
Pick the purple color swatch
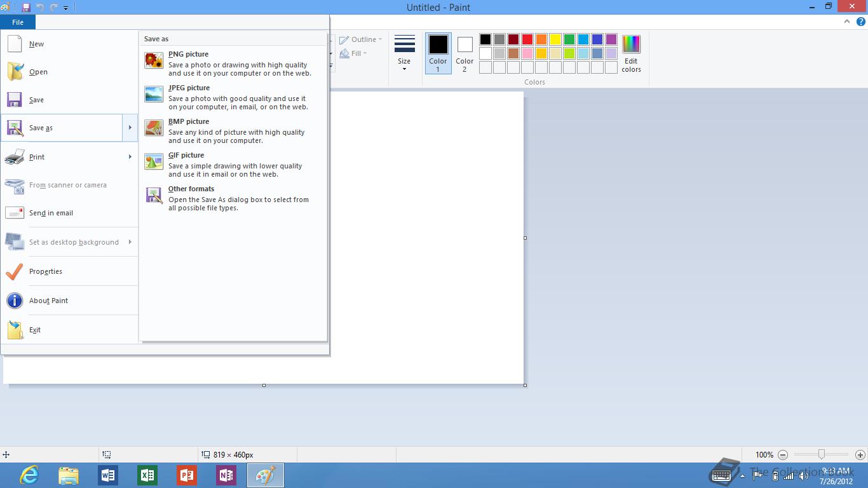[x=611, y=39]
